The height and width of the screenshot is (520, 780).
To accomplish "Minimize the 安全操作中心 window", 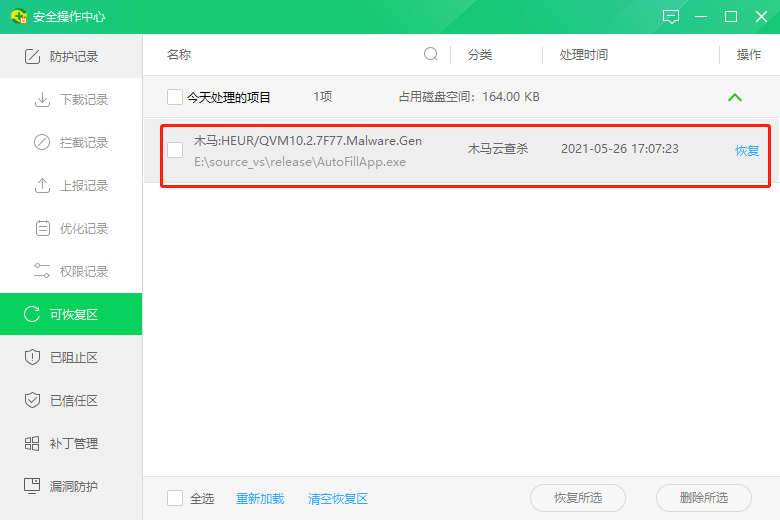I will click(701, 17).
